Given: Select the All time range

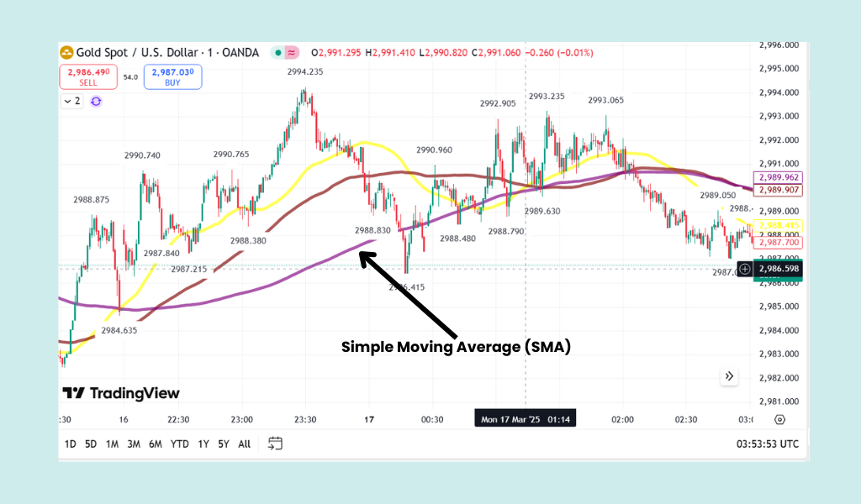Looking at the screenshot, I should pos(245,444).
